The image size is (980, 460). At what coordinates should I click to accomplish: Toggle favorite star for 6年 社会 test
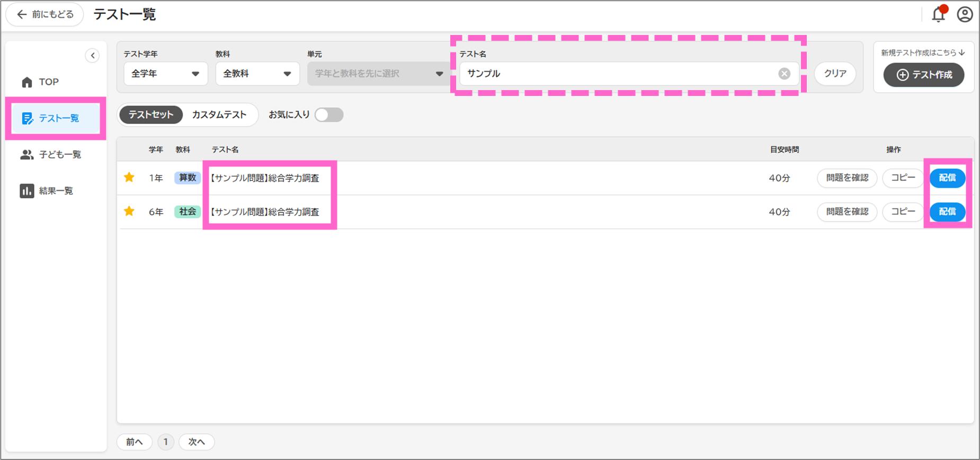point(129,211)
